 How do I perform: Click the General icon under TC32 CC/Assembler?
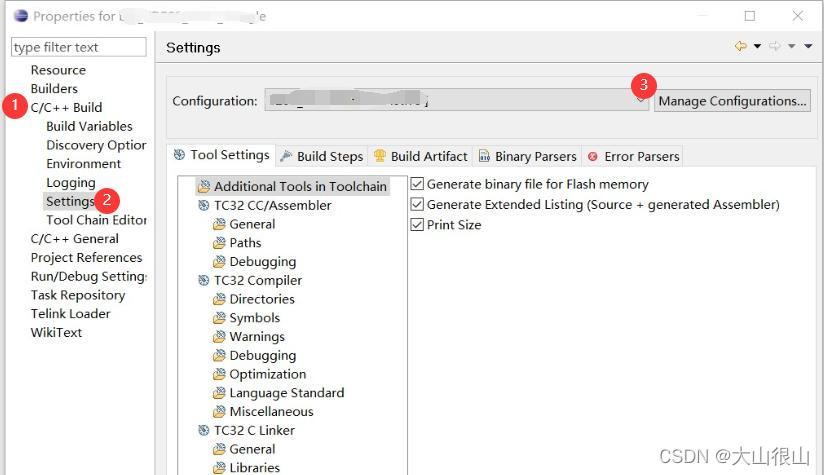219,224
